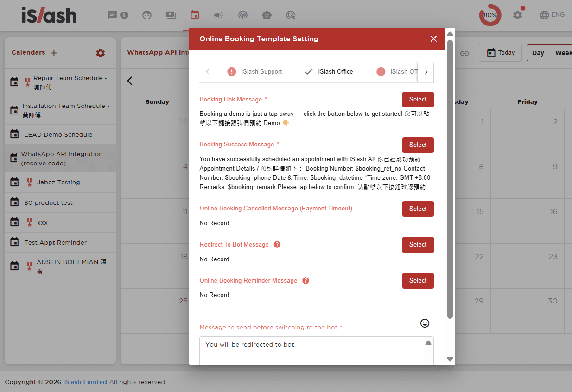Open the emoji picker smiley icon

[x=425, y=323]
